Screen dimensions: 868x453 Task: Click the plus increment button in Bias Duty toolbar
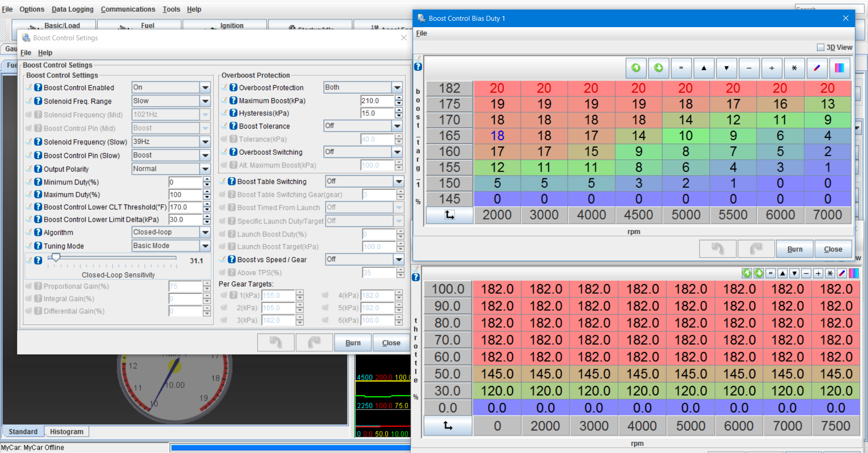click(x=772, y=68)
